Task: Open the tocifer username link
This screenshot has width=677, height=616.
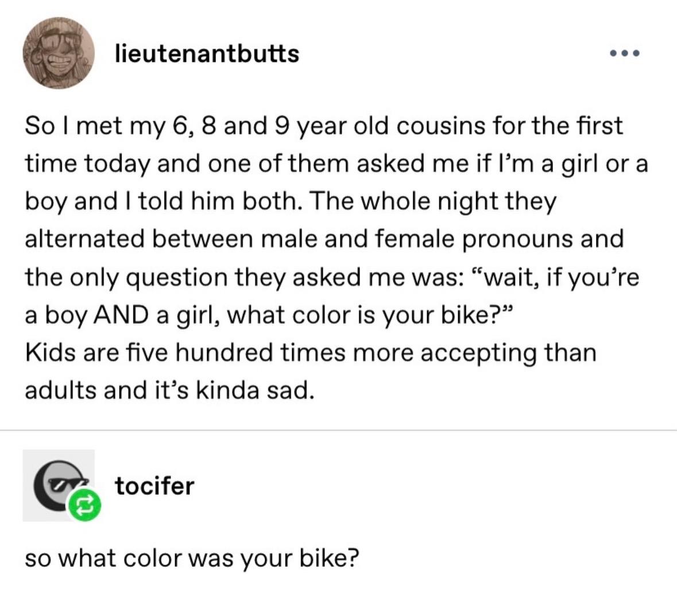Action: coord(154,486)
